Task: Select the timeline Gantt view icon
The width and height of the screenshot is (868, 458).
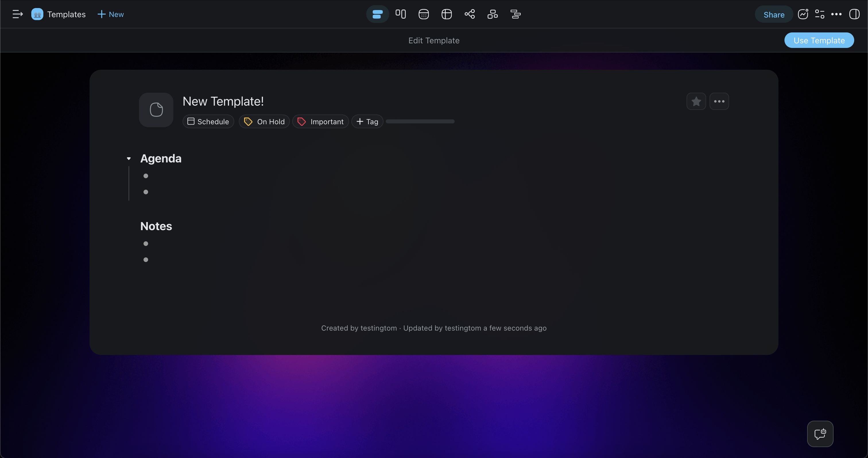Action: [x=516, y=14]
